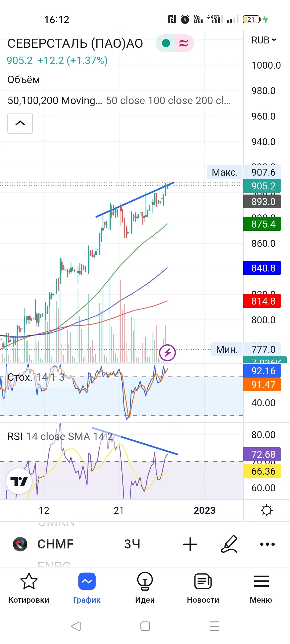
Task: Tap the pink approximate-data icon
Action: [x=184, y=43]
